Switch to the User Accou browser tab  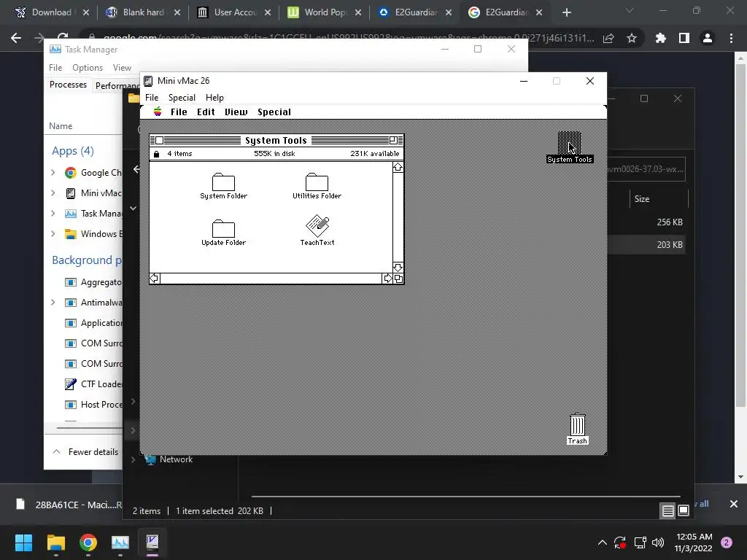coord(233,12)
